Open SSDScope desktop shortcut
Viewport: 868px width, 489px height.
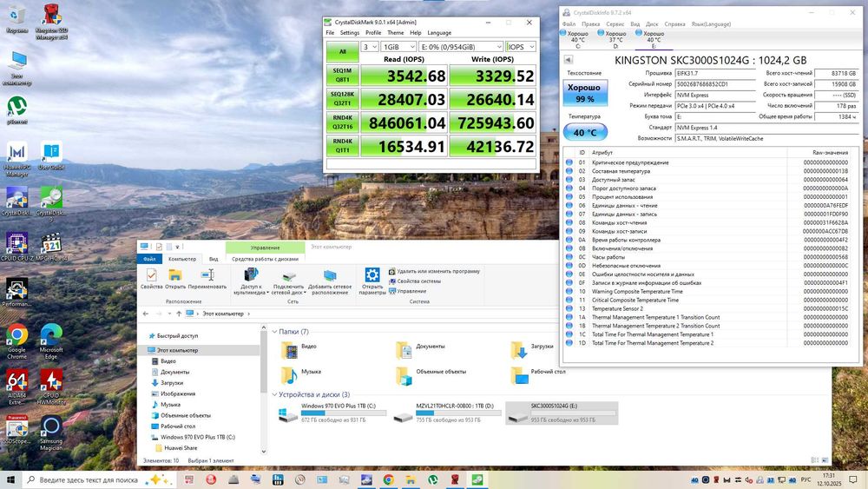(x=16, y=429)
